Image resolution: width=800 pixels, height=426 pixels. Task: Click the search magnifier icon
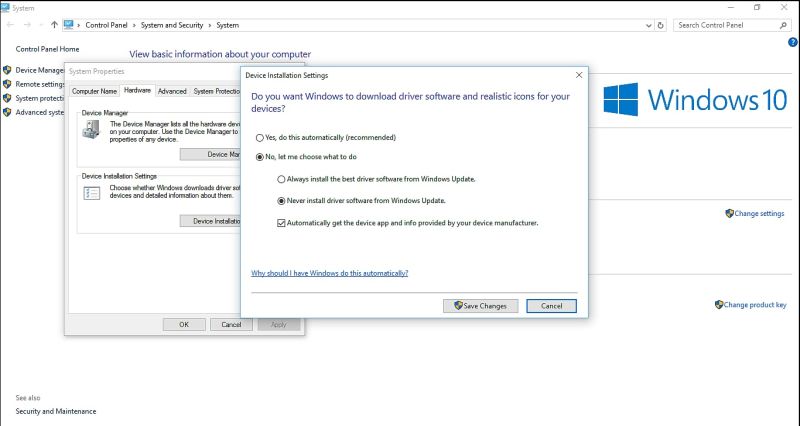click(783, 25)
